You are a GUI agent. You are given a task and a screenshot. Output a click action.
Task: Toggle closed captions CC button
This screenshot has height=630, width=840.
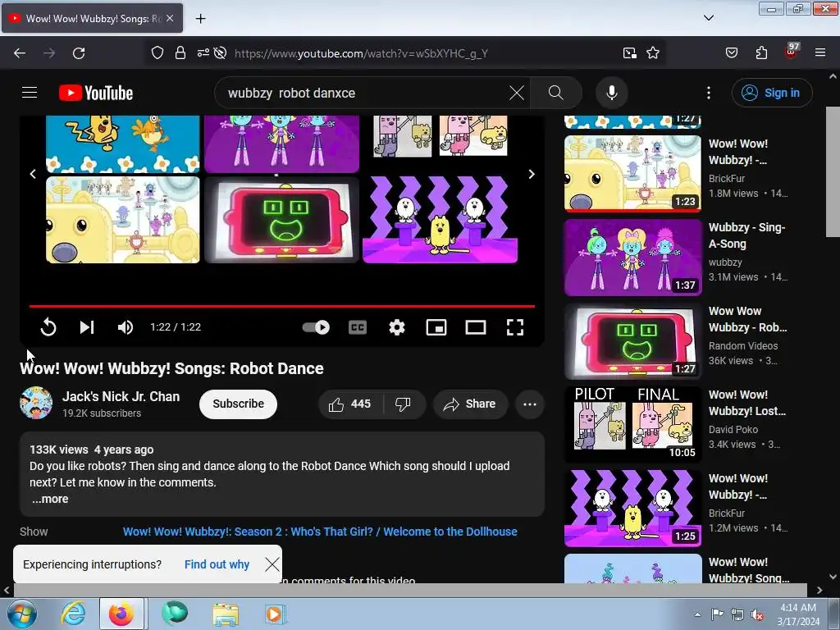click(358, 326)
